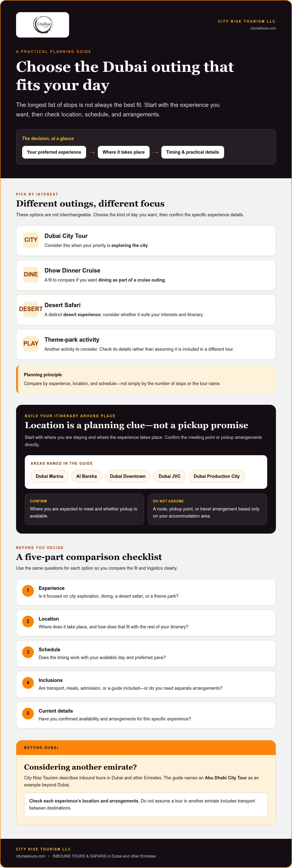Select the Dubai Downtown chip
The height and width of the screenshot is (868, 292).
click(x=128, y=476)
